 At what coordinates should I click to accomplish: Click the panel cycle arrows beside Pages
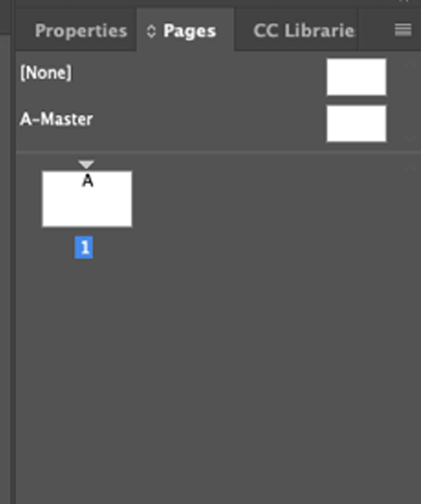tap(151, 31)
